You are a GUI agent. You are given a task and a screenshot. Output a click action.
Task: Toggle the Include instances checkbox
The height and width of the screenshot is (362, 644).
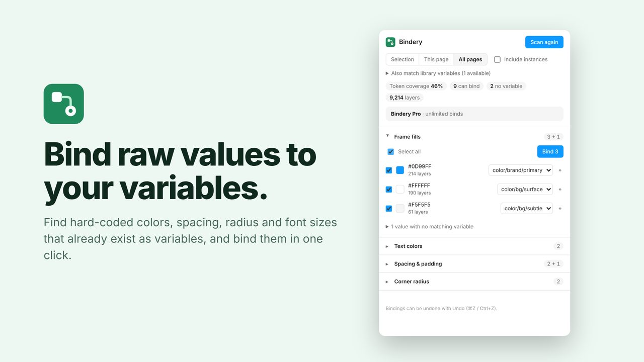click(x=497, y=59)
